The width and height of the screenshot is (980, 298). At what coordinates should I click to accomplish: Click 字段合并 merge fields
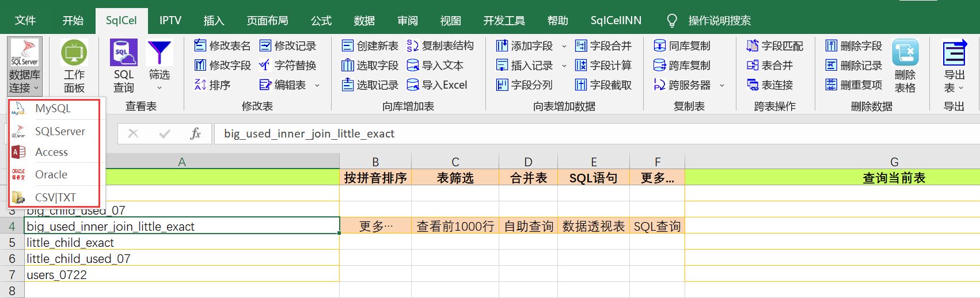pyautogui.click(x=603, y=45)
